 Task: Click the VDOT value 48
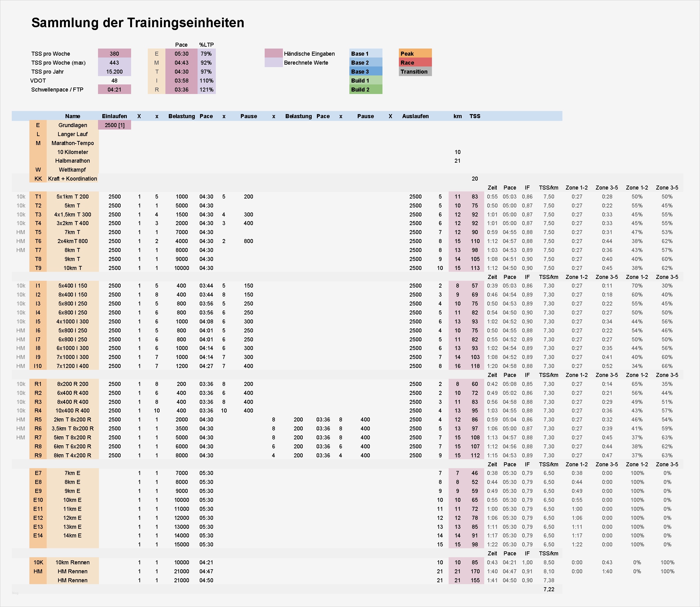114,81
